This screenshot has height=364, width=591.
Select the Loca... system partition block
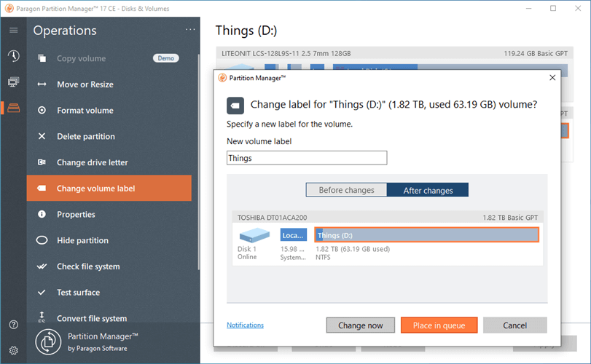(x=293, y=235)
